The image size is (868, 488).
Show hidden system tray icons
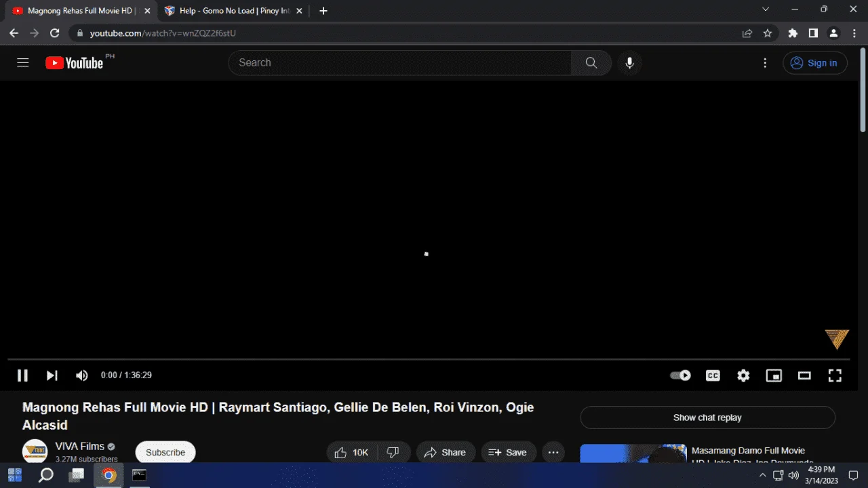point(762,475)
